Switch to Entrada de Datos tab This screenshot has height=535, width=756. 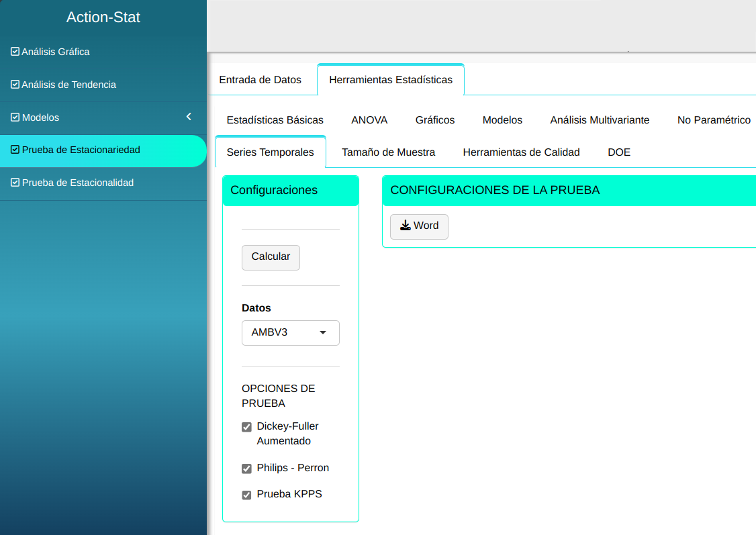[260, 80]
